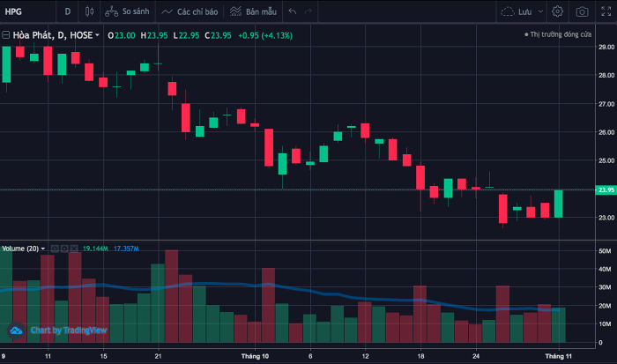Remove the Volume indicator with X icon
Viewport: 617px width, 364px height.
[73, 249]
